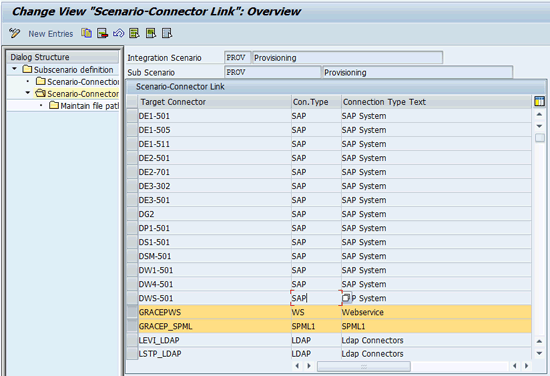The image size is (550, 376).
Task: Click the Sub Scenario PROV code field
Action: (273, 72)
